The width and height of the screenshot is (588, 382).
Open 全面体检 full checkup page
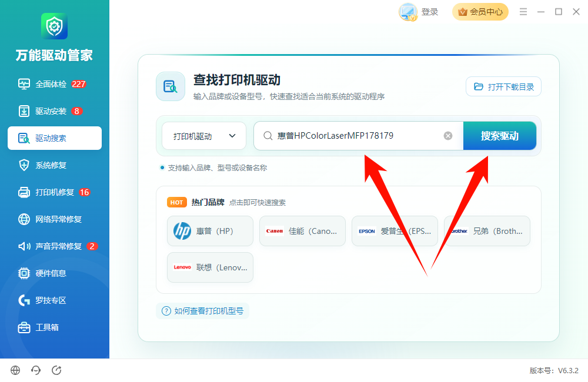click(54, 84)
